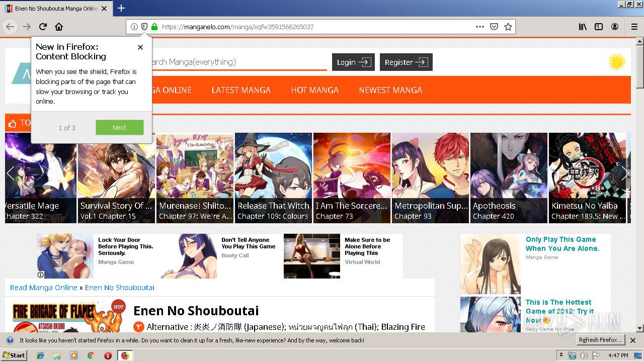Show site information icon in address bar
Screen dimensions: 644x362
[x=134, y=27]
